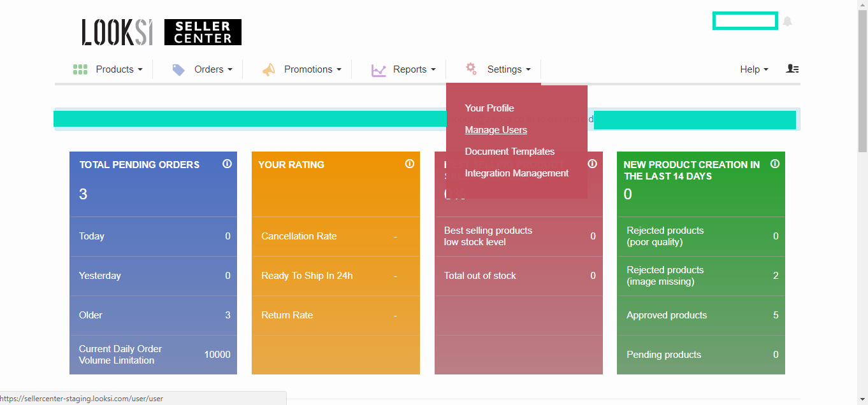Viewport: 868px width, 405px height.
Task: Click New Product Creation In The Last 14 Days heading
Action: pos(692,170)
